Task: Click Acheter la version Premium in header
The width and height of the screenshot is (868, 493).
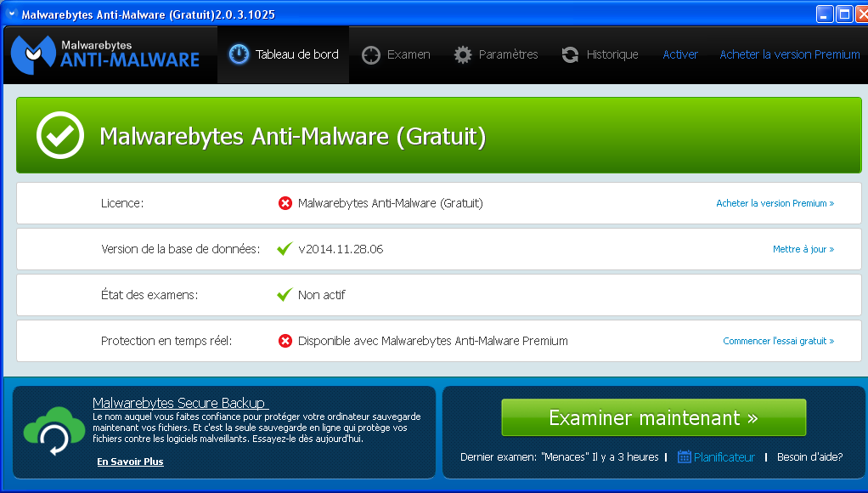Action: pos(789,54)
